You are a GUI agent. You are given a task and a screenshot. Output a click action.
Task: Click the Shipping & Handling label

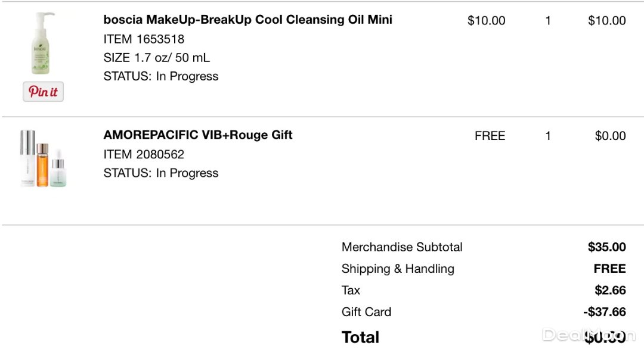tap(398, 269)
